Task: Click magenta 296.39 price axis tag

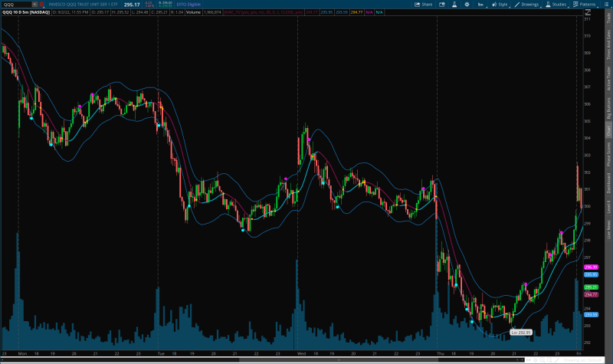Action: [x=591, y=267]
